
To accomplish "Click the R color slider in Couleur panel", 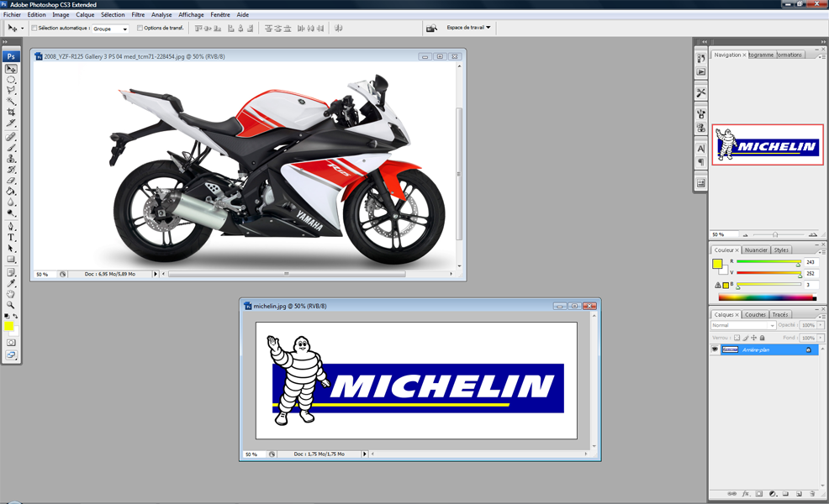I will (768, 262).
